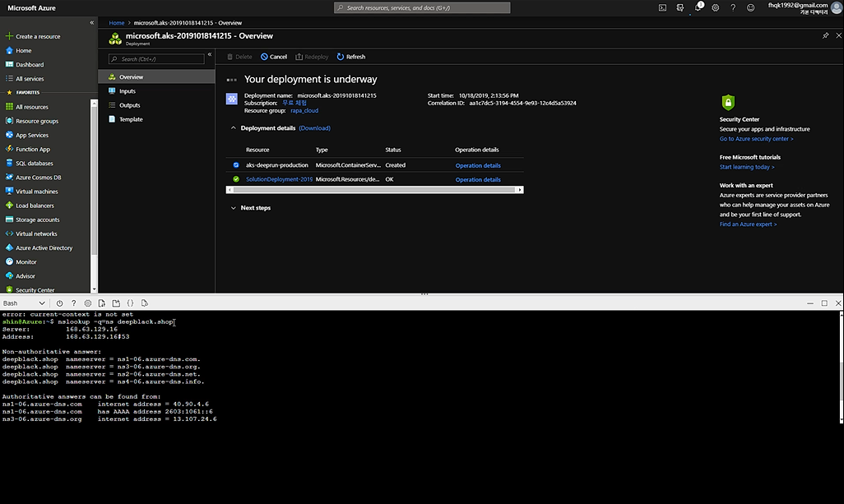This screenshot has height=504, width=844.
Task: Open Security Center favorite
Action: click(x=30, y=289)
